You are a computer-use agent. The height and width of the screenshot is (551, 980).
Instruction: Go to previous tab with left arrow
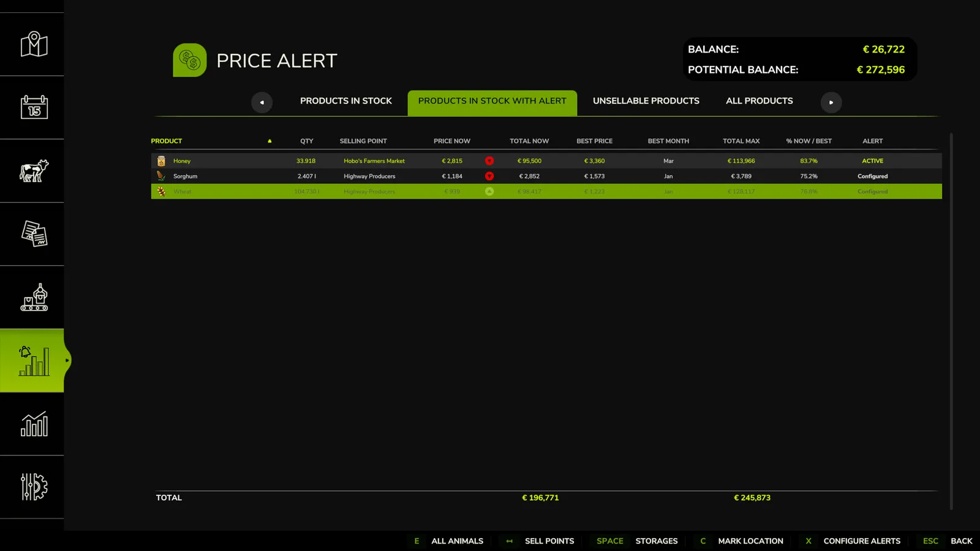(262, 102)
